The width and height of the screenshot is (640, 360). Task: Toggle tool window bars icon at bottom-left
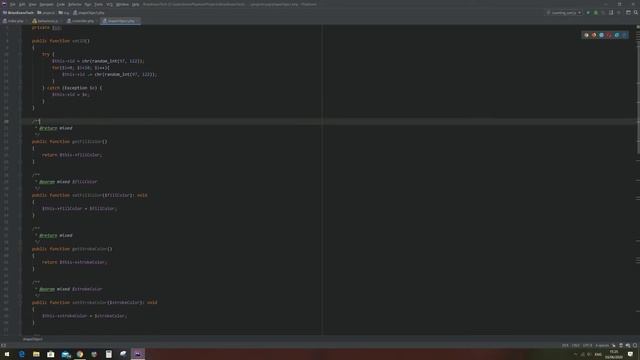[x=3, y=345]
